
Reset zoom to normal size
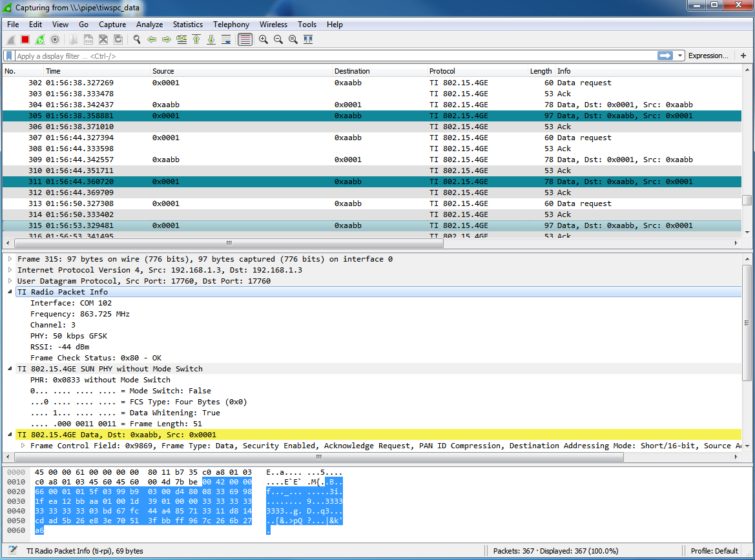pos(293,39)
